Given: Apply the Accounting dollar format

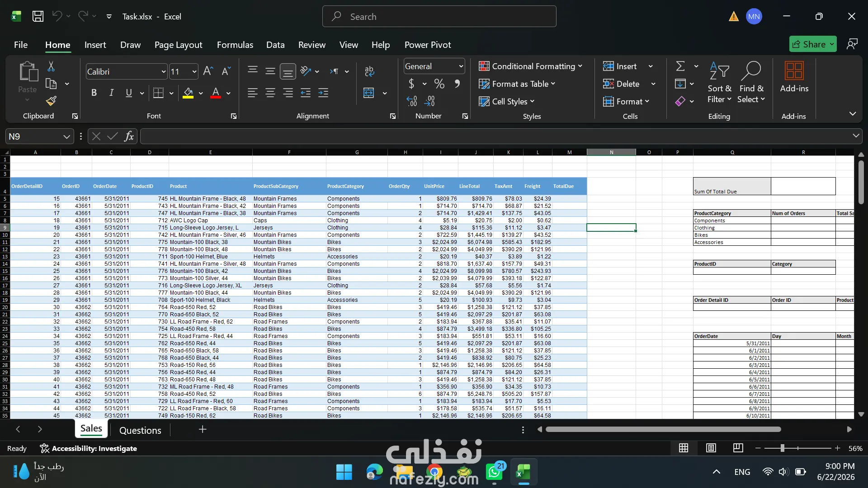Looking at the screenshot, I should 411,84.
